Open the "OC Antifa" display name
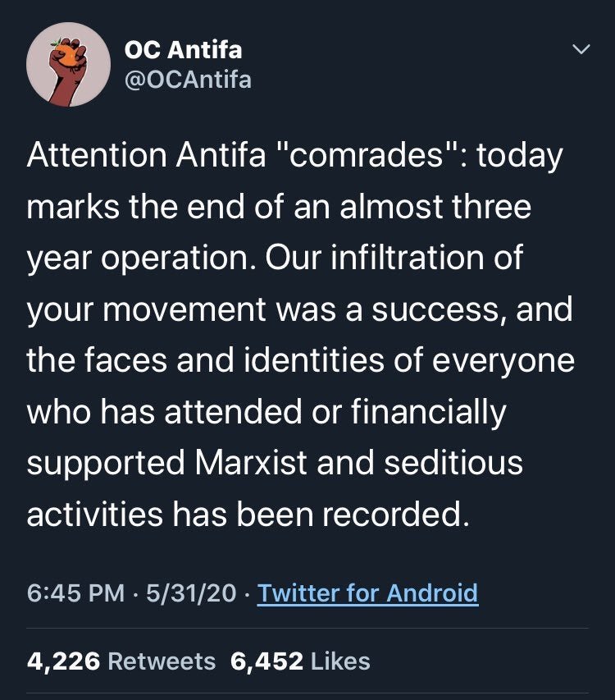Screen dimensions: 615x700 (183, 49)
